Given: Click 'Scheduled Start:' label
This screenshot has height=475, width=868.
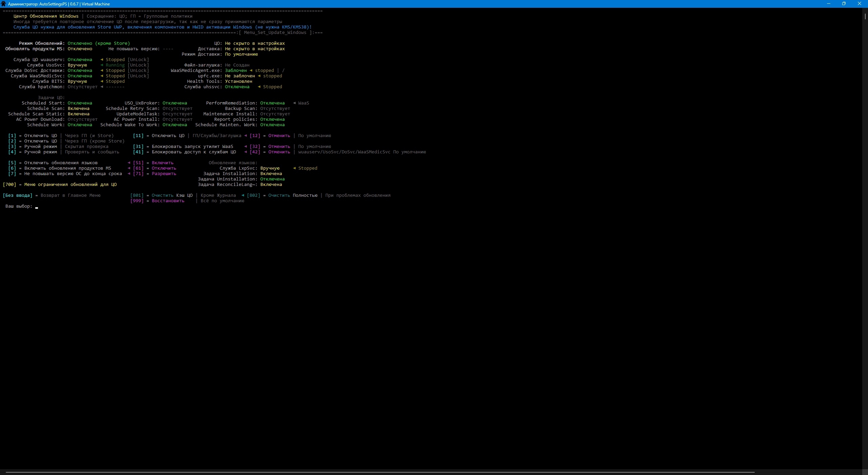Looking at the screenshot, I should pyautogui.click(x=43, y=103).
